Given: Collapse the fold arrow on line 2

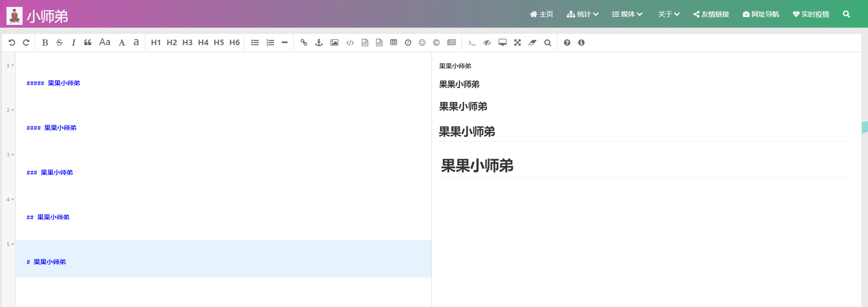Looking at the screenshot, I should click(12, 110).
